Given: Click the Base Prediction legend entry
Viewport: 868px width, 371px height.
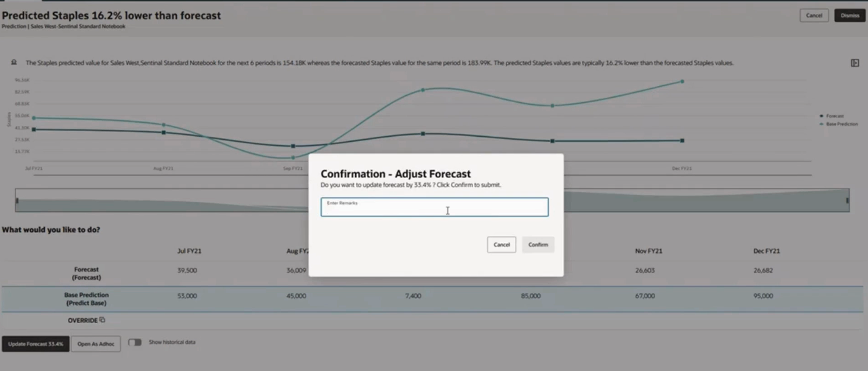Looking at the screenshot, I should (838, 124).
